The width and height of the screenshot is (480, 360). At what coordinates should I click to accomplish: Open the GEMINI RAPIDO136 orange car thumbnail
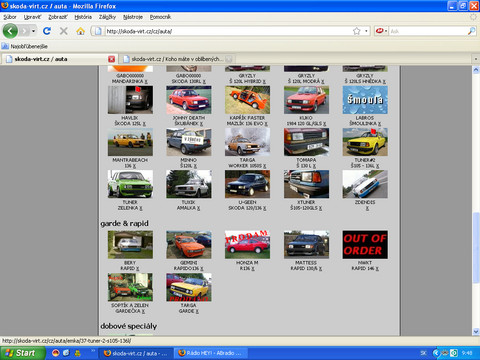coord(189,245)
